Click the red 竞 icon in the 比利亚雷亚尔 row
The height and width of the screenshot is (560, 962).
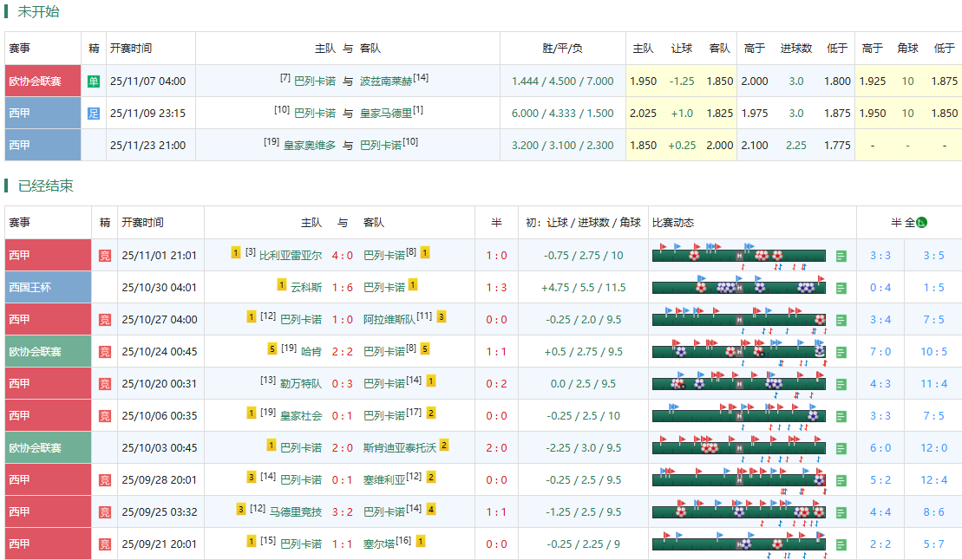104,256
